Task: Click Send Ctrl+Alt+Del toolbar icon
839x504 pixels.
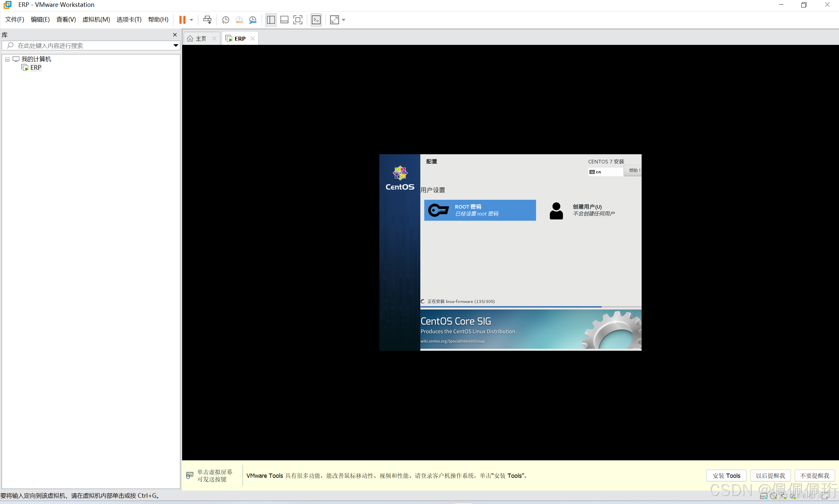Action: click(x=207, y=20)
